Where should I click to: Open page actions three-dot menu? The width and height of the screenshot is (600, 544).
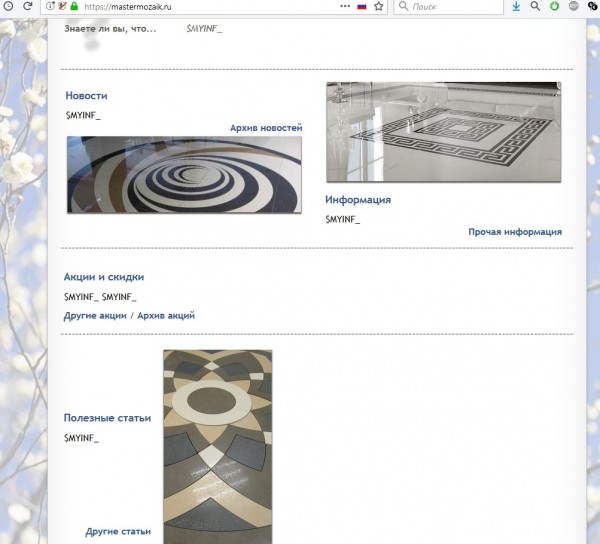coord(345,6)
